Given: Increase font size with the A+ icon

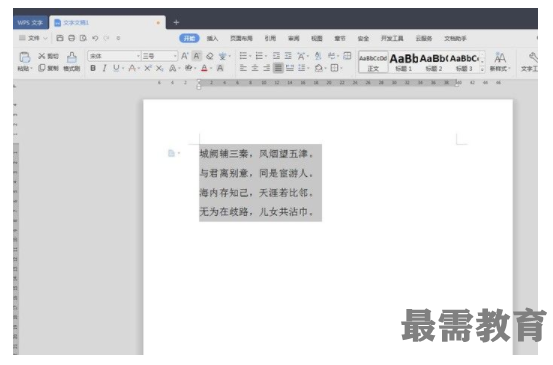Looking at the screenshot, I should coord(184,56).
